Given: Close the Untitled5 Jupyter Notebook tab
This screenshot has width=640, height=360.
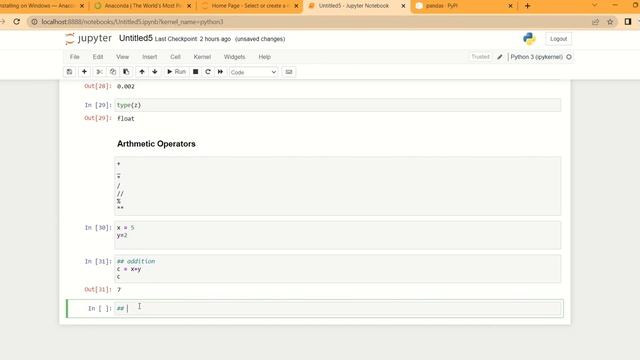Looking at the screenshot, I should [x=403, y=6].
